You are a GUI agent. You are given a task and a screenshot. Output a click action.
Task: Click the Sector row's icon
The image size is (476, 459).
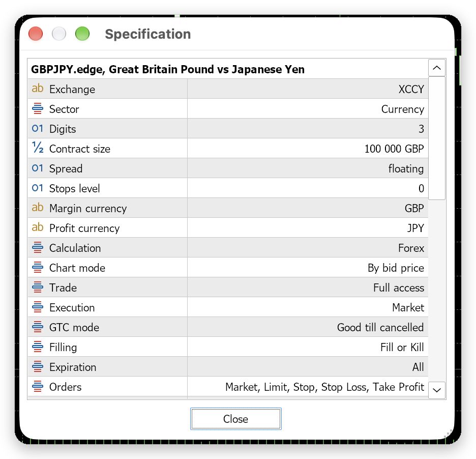38,109
